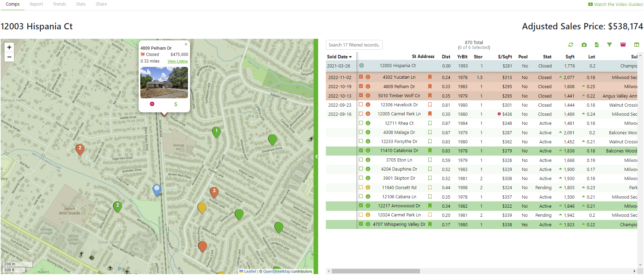
Task: Click the camera snapshot icon
Action: click(x=584, y=45)
